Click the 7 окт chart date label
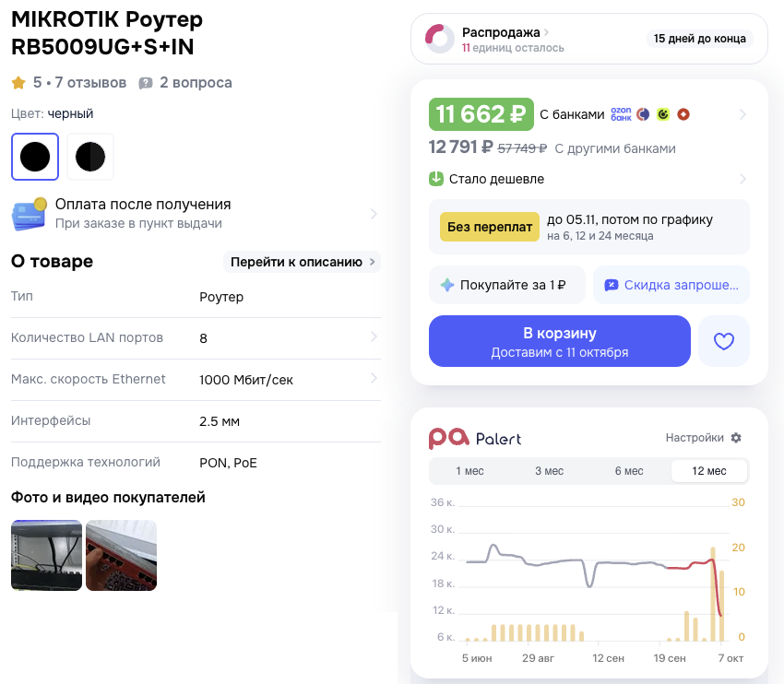The width and height of the screenshot is (784, 684). tap(731, 658)
